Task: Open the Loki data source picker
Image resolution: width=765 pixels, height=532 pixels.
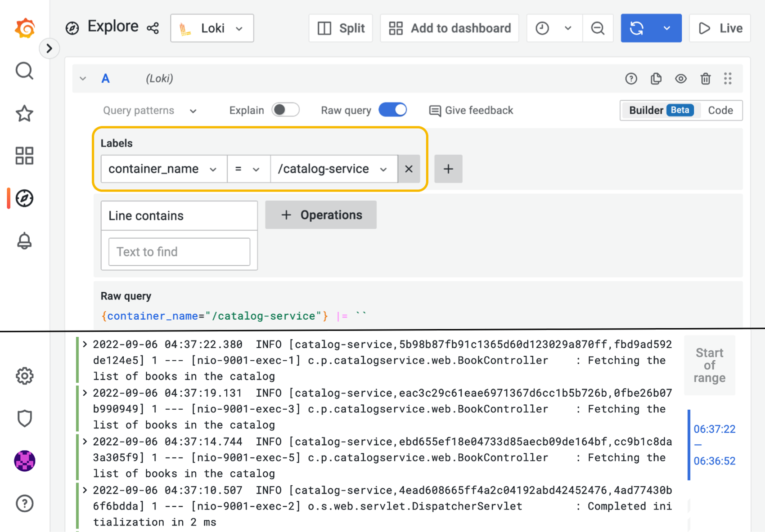Action: point(212,28)
